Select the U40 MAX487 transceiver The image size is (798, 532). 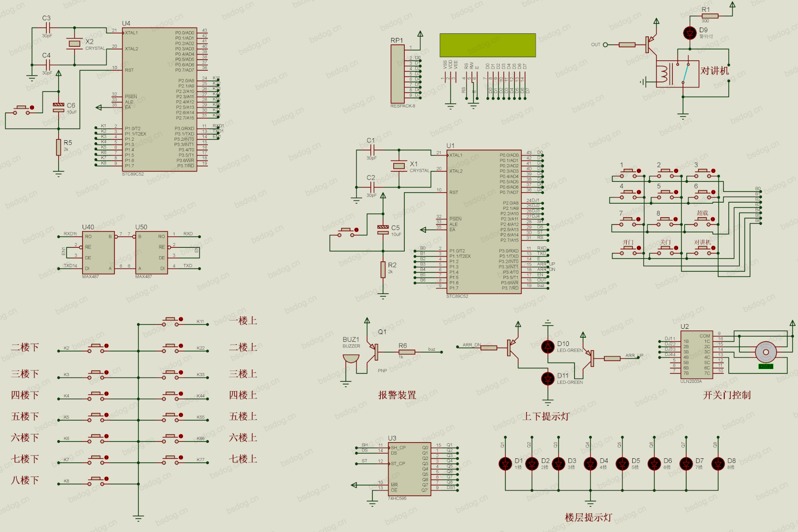click(98, 253)
